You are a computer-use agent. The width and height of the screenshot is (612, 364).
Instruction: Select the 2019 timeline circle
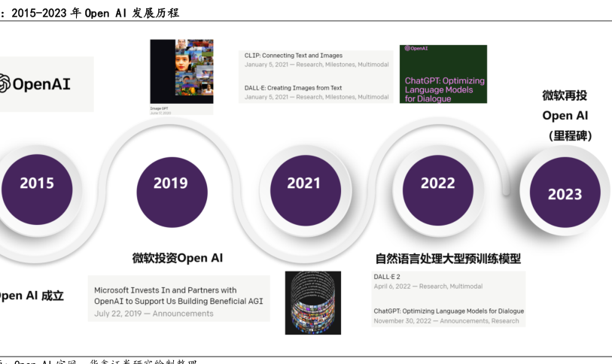coord(171,183)
